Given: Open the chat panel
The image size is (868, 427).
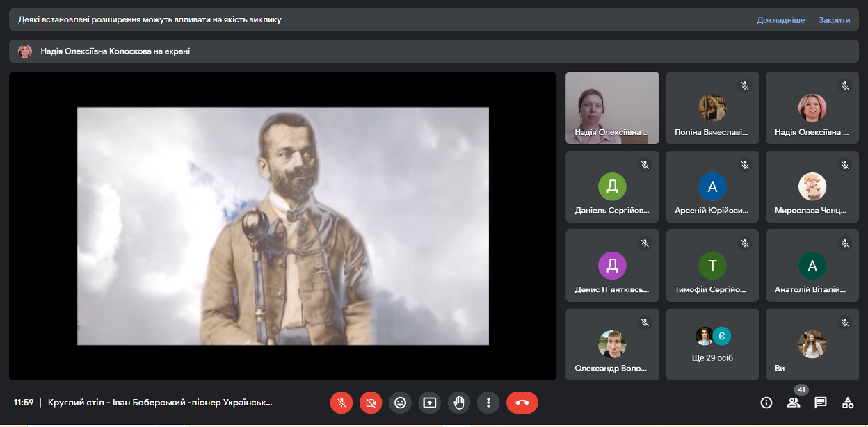Looking at the screenshot, I should [821, 403].
